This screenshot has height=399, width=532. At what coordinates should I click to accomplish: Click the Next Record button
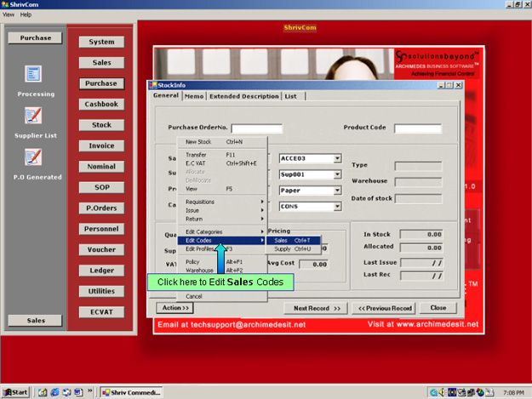pos(317,308)
